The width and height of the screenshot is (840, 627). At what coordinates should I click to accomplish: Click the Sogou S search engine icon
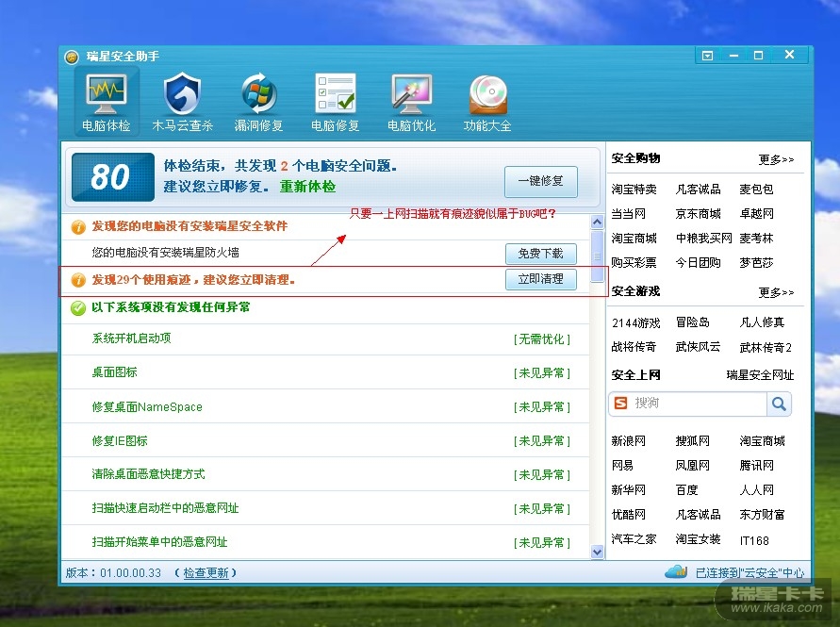620,403
